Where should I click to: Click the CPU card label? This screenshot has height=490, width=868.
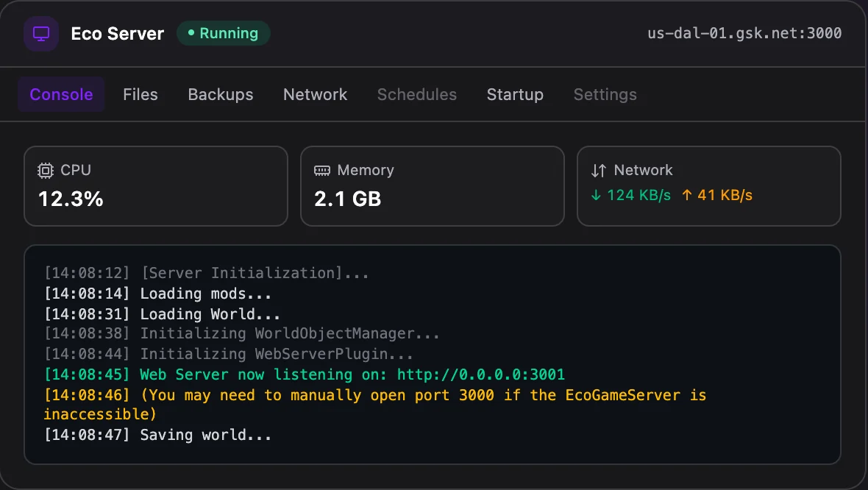click(x=75, y=170)
